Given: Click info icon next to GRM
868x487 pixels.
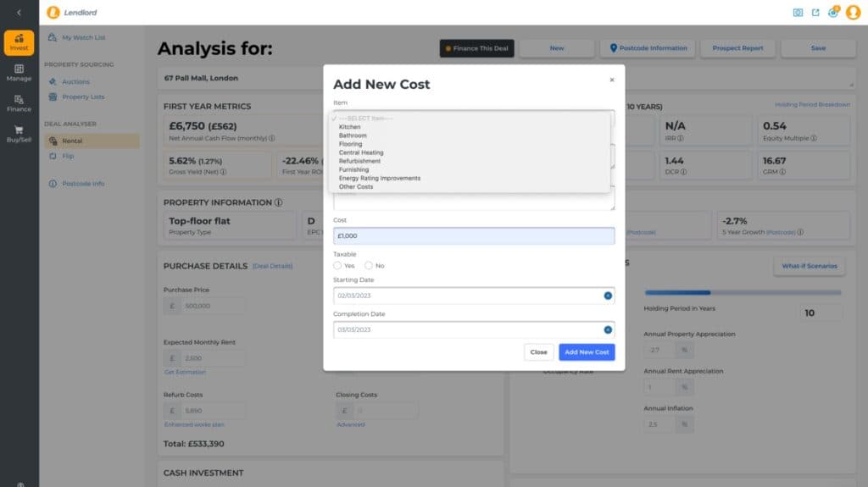Looking at the screenshot, I should (782, 172).
